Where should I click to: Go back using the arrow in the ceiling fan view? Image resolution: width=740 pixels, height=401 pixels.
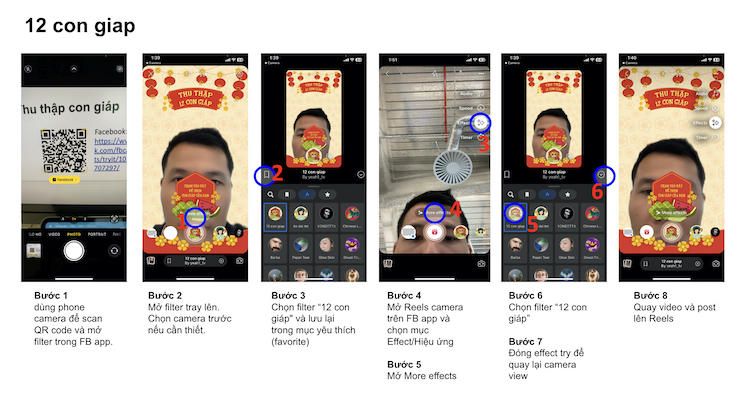pyautogui.click(x=388, y=74)
